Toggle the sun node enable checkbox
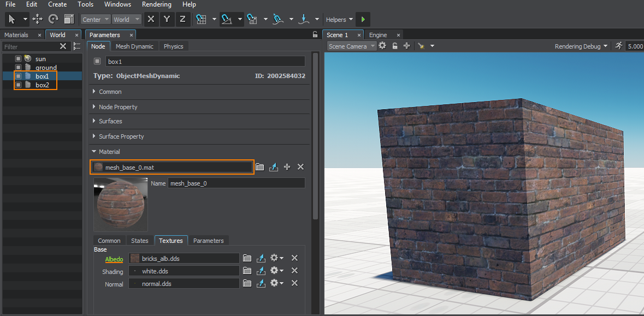Screen dimensions: 644x316 tap(18, 58)
